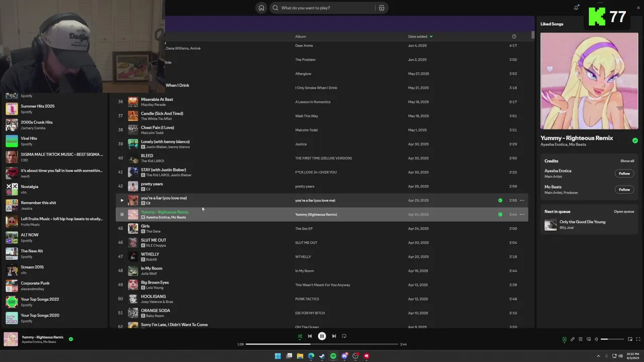This screenshot has height=362, width=644.
Task: Click liked checkmark in bottom player bar
Action: 71,339
